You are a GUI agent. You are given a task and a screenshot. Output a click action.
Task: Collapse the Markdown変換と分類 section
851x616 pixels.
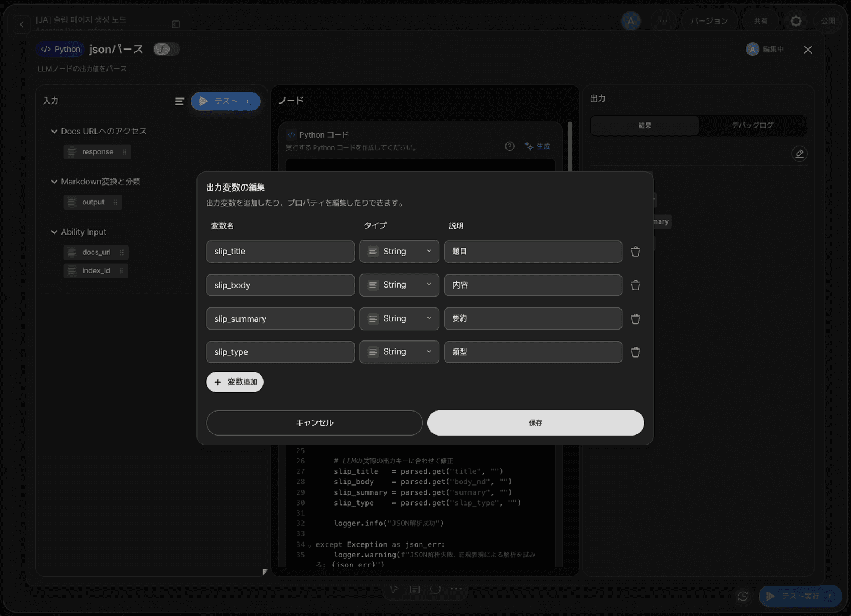(54, 182)
